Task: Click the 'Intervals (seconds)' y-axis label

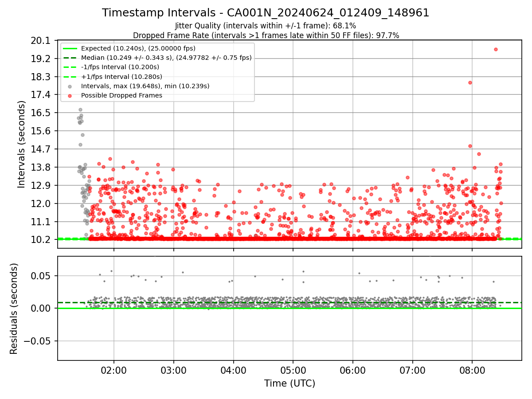Action: click(22, 144)
